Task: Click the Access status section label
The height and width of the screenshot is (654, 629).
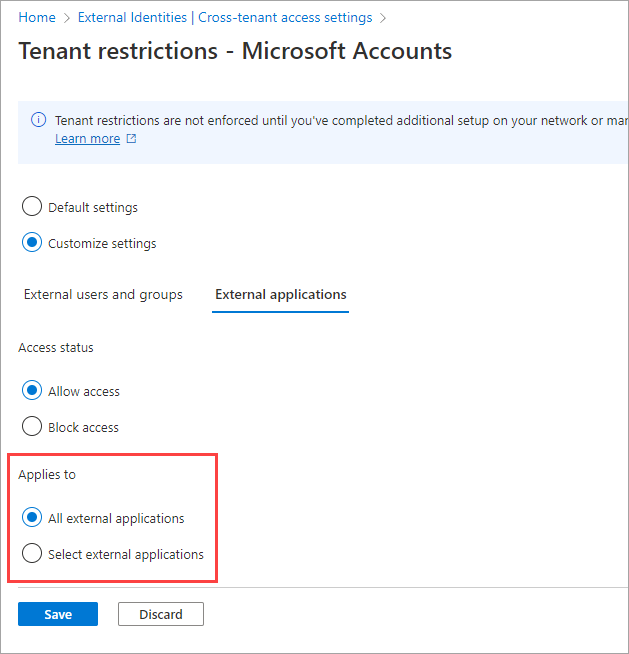Action: (56, 347)
